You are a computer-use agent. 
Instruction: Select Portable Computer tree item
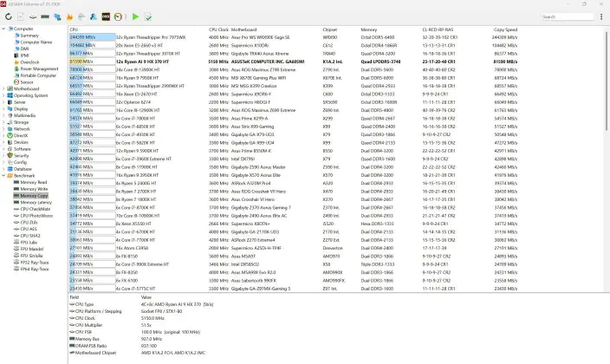pos(38,75)
